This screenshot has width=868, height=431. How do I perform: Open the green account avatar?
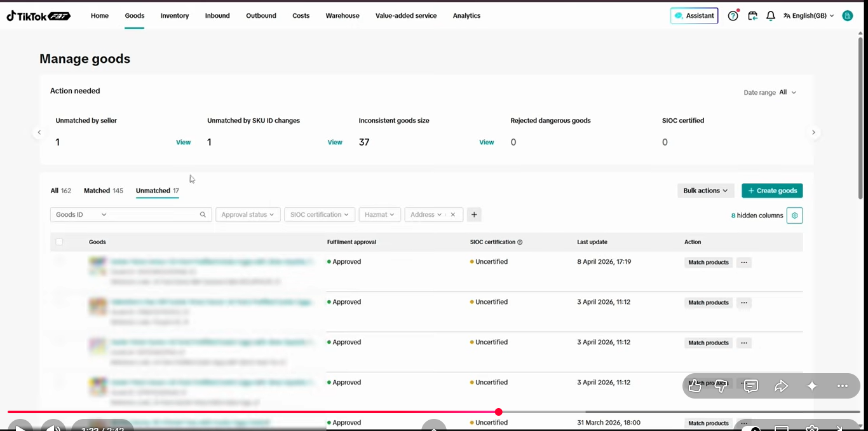[847, 16]
